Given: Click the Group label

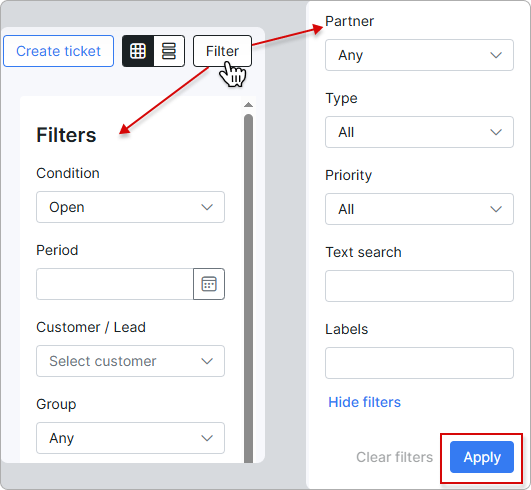Looking at the screenshot, I should [x=56, y=404].
